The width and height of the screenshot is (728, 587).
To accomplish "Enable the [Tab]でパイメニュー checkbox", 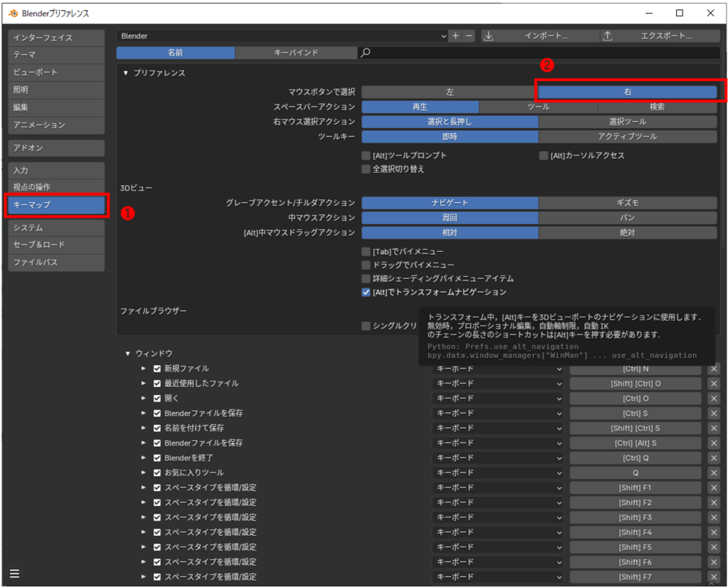I will click(366, 252).
